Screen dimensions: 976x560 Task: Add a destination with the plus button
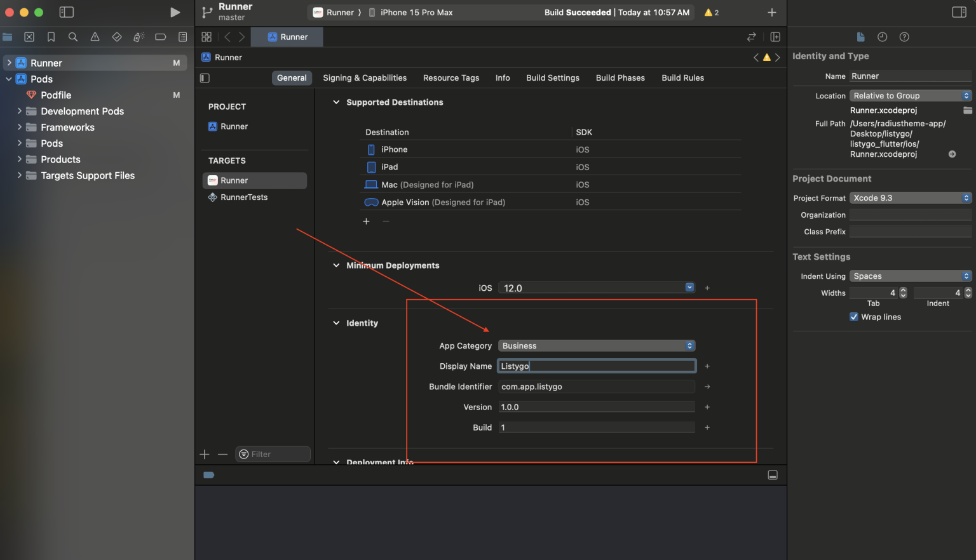point(366,221)
